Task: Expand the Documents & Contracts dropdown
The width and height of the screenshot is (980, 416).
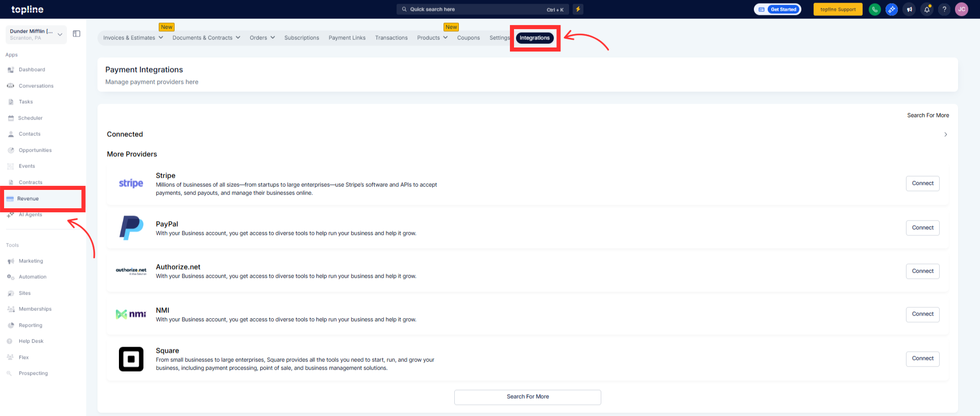Action: (x=206, y=38)
